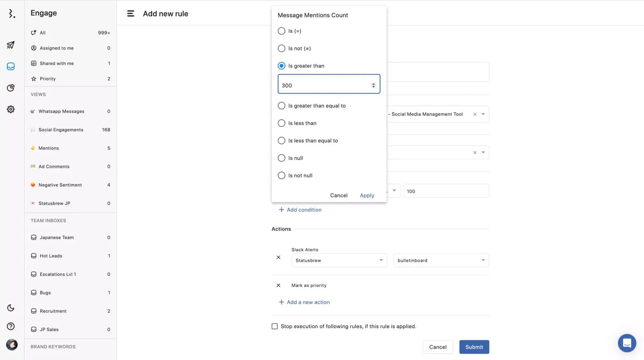Open the help question mark icon
This screenshot has height=360, width=644.
pyautogui.click(x=11, y=326)
